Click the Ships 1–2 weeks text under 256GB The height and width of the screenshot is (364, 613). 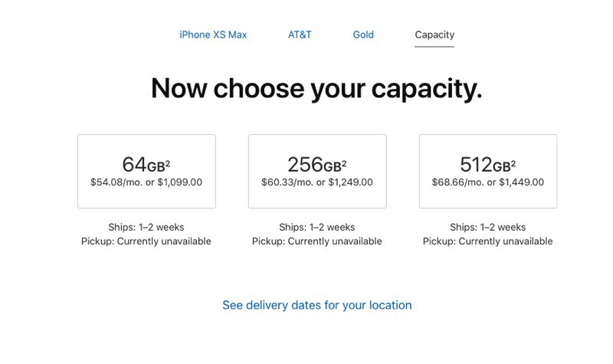[317, 227]
